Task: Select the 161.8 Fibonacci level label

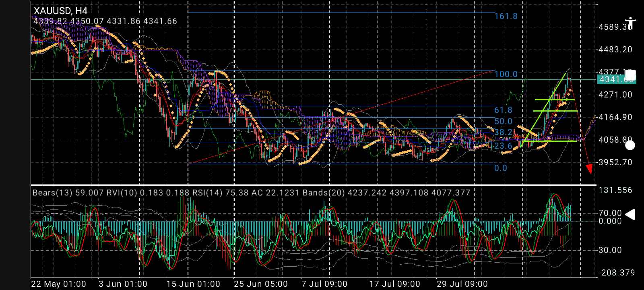Action: (x=506, y=17)
